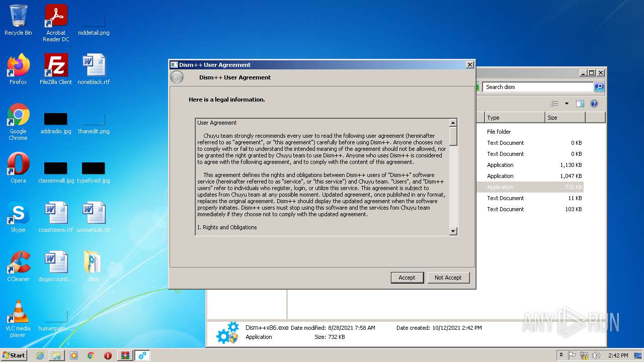This screenshot has height=362, width=644.
Task: Open Chrome taskbar icon
Action: [91, 355]
